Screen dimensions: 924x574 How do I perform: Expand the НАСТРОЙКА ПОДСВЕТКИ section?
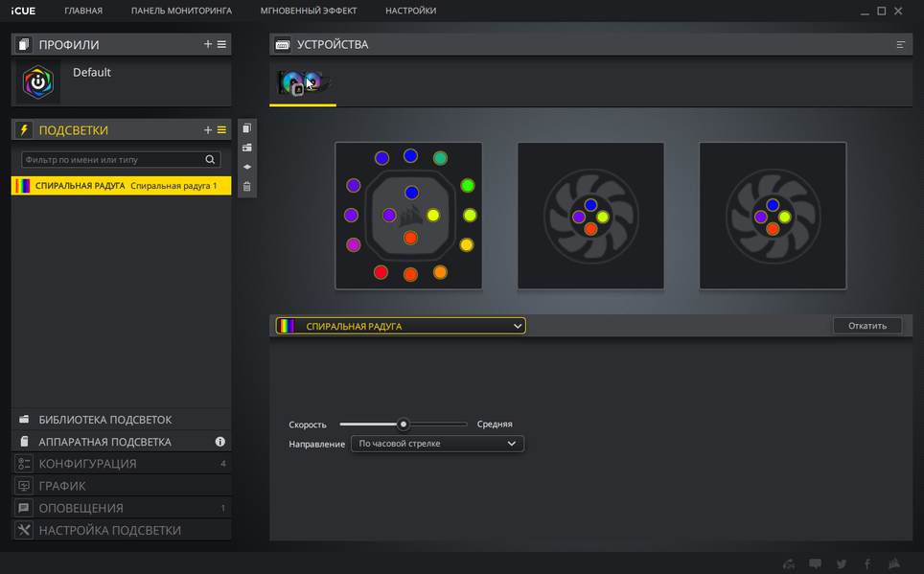[121, 530]
